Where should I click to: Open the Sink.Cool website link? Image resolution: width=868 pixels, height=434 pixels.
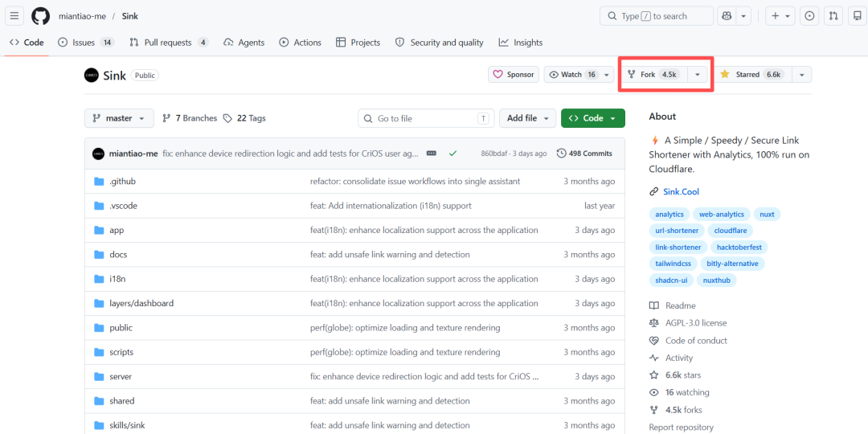681,192
